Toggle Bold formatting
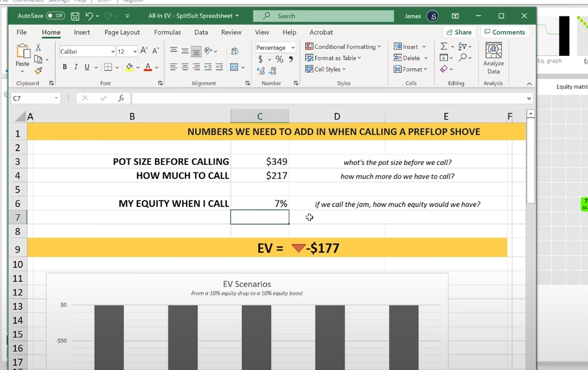588x370 pixels. point(65,67)
